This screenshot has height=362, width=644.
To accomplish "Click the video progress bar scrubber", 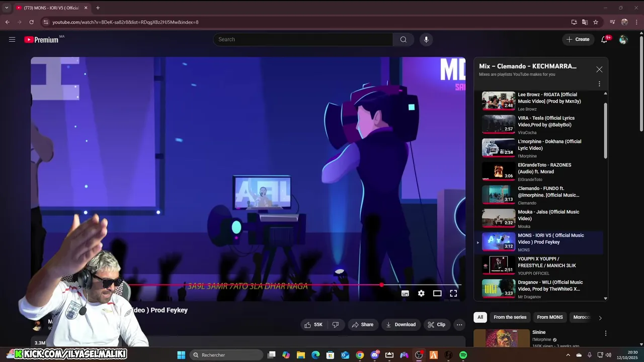I will 382,285.
